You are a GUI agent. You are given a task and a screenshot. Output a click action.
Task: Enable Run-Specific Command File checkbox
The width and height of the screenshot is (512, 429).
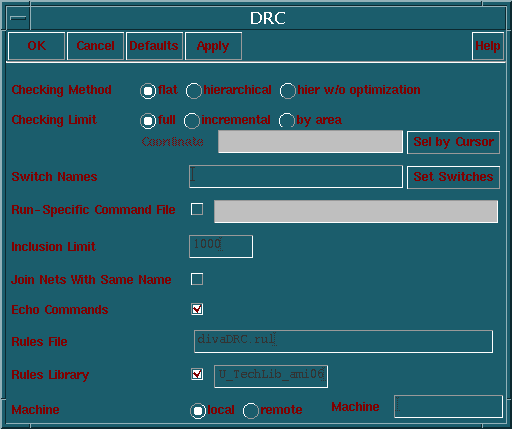(197, 209)
